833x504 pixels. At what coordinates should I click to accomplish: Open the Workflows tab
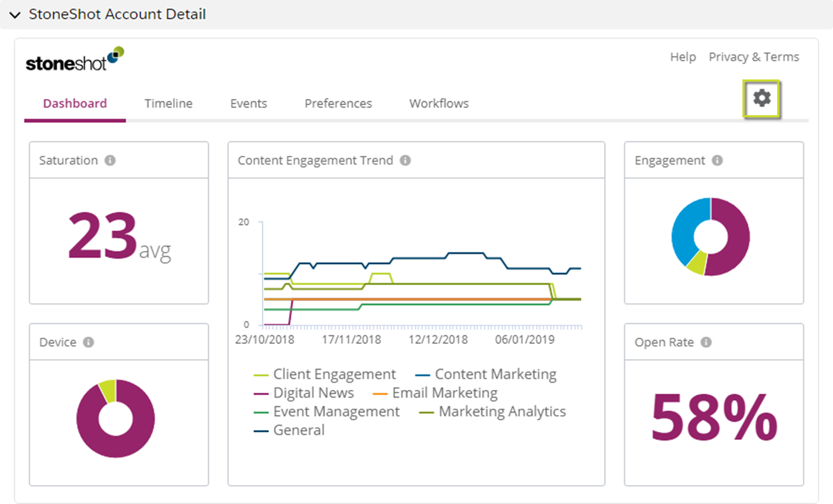tap(439, 104)
